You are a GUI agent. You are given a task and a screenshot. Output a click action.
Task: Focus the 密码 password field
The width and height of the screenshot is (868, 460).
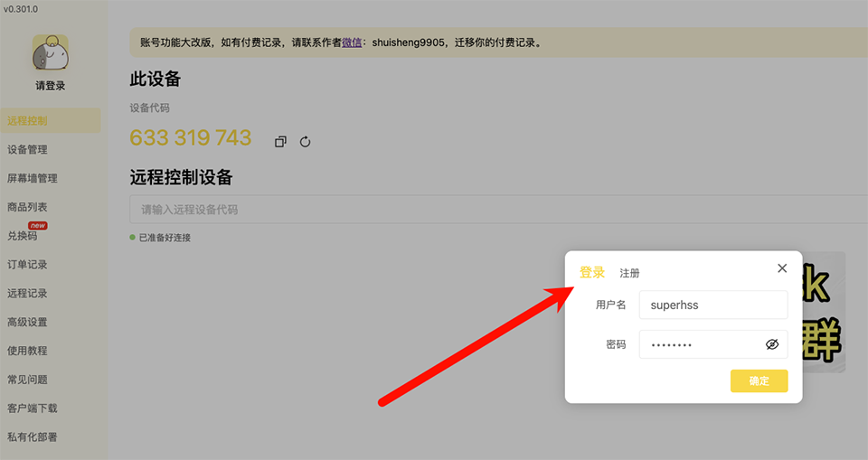[x=701, y=344]
